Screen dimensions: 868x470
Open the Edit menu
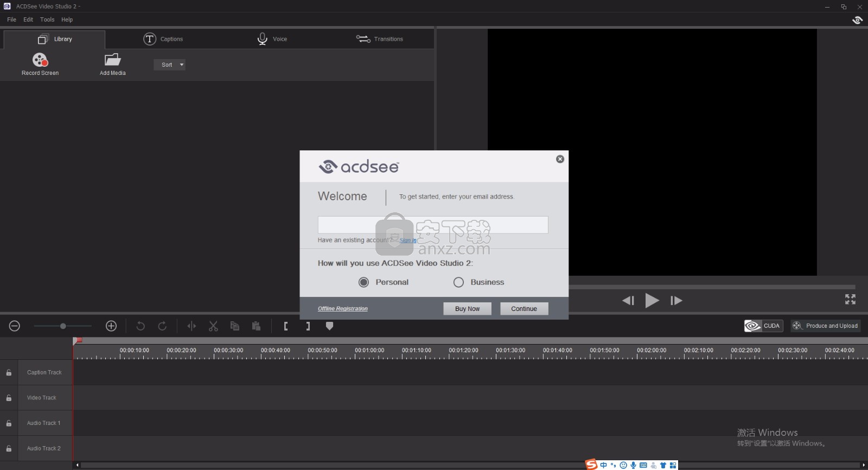(x=28, y=20)
